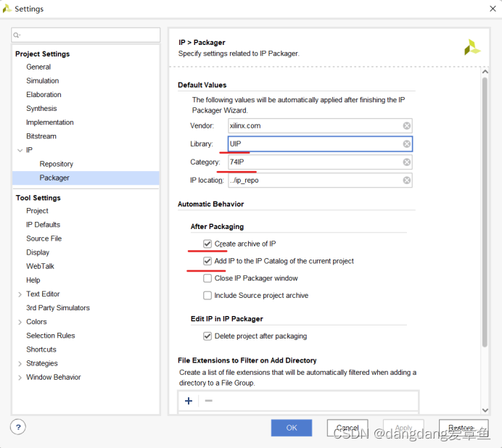This screenshot has height=448, width=502.
Task: Select Source File settings
Action: (x=44, y=238)
